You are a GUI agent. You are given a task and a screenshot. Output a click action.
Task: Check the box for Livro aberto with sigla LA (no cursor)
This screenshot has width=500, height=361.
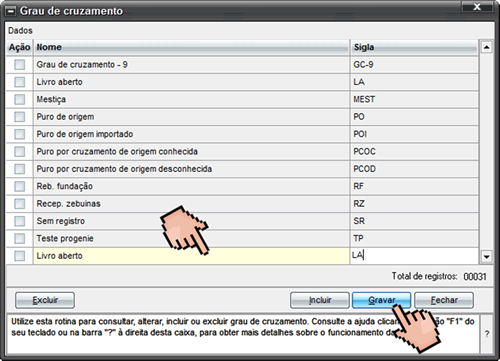[x=20, y=82]
